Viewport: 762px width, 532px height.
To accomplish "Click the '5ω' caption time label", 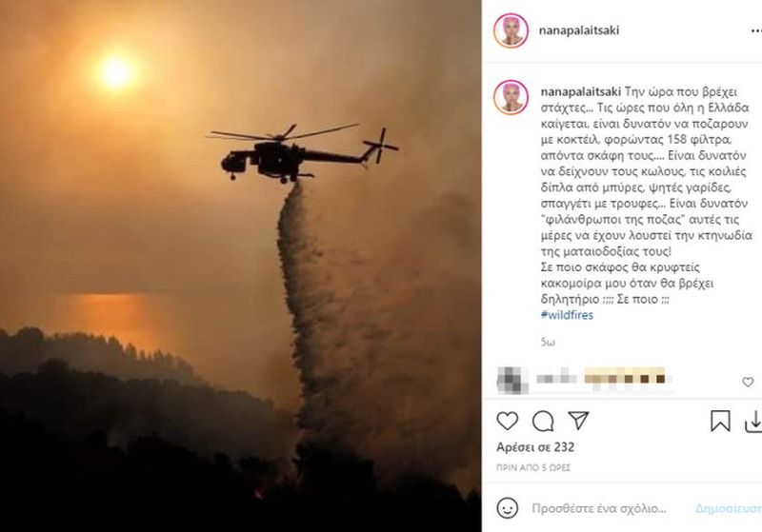I will [548, 343].
